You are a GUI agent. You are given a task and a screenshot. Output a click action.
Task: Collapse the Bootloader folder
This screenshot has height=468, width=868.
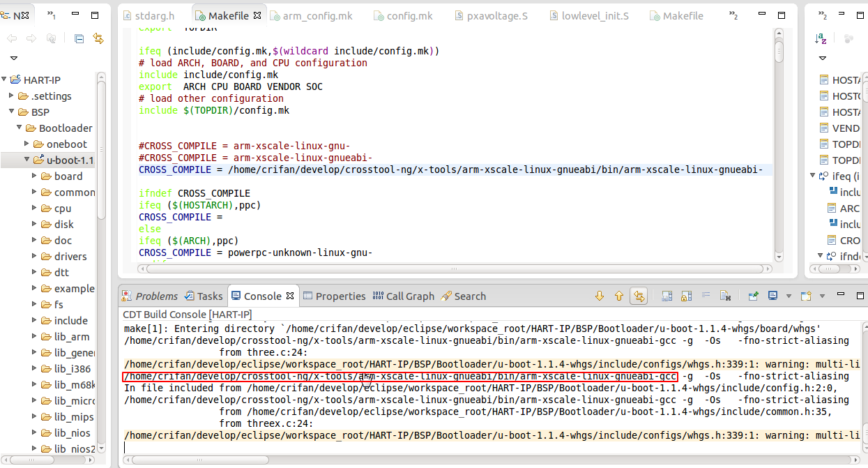coord(20,128)
